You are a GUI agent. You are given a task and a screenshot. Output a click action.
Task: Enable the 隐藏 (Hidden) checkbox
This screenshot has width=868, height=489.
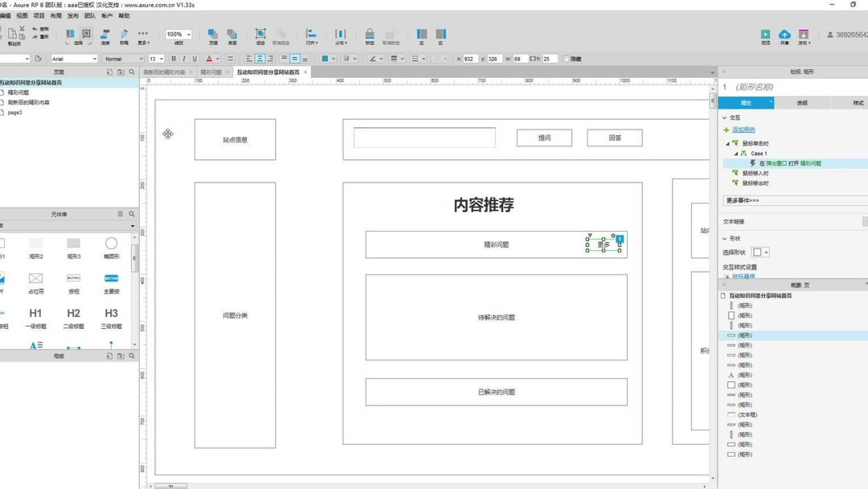coord(565,58)
